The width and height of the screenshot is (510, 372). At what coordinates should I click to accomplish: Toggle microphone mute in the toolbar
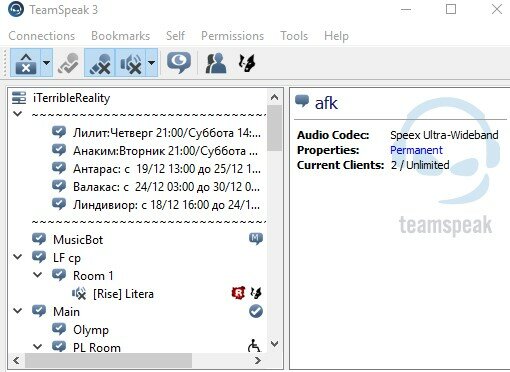[100, 63]
